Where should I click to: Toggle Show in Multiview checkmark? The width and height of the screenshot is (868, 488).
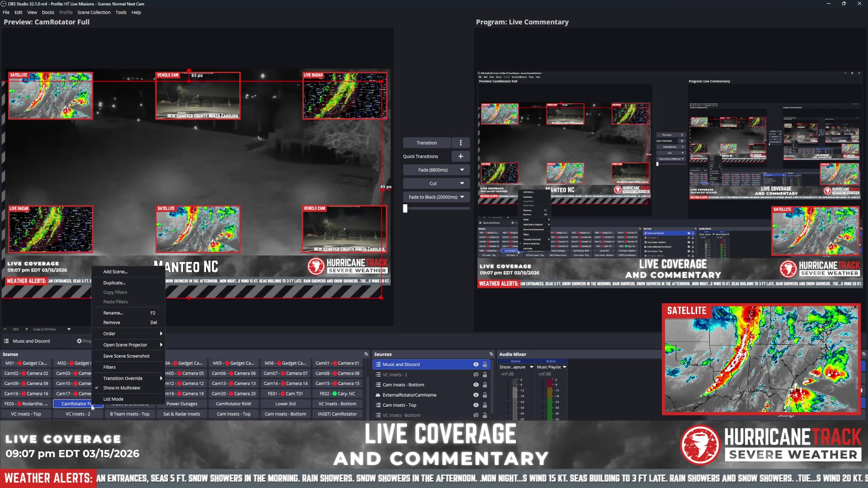[x=97, y=388]
